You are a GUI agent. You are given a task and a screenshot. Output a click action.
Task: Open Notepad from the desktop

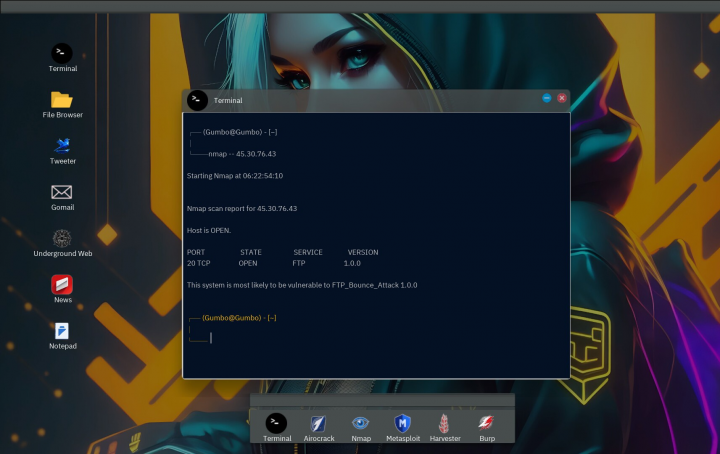pyautogui.click(x=62, y=331)
